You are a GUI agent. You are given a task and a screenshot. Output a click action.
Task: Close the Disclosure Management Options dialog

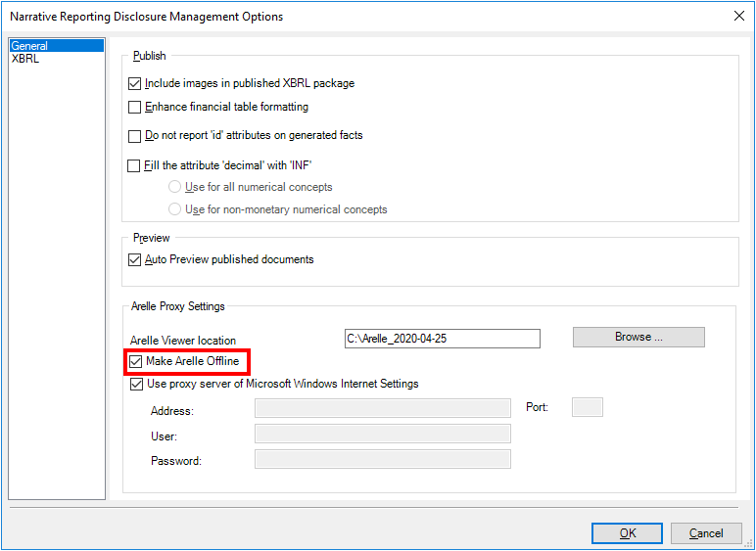(x=737, y=16)
